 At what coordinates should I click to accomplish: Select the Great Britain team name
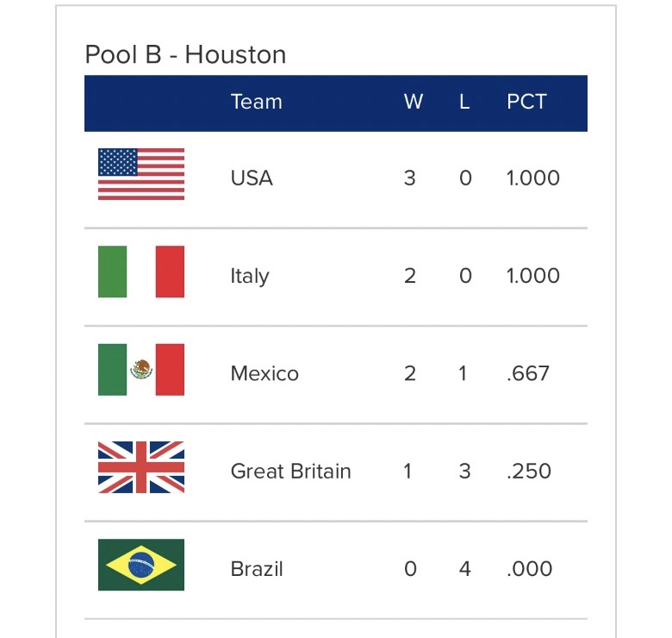coord(290,472)
